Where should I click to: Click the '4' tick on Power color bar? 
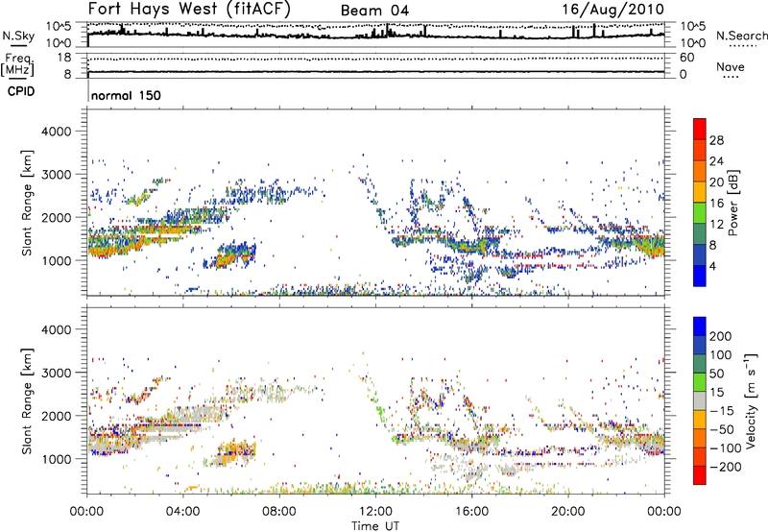click(x=713, y=266)
